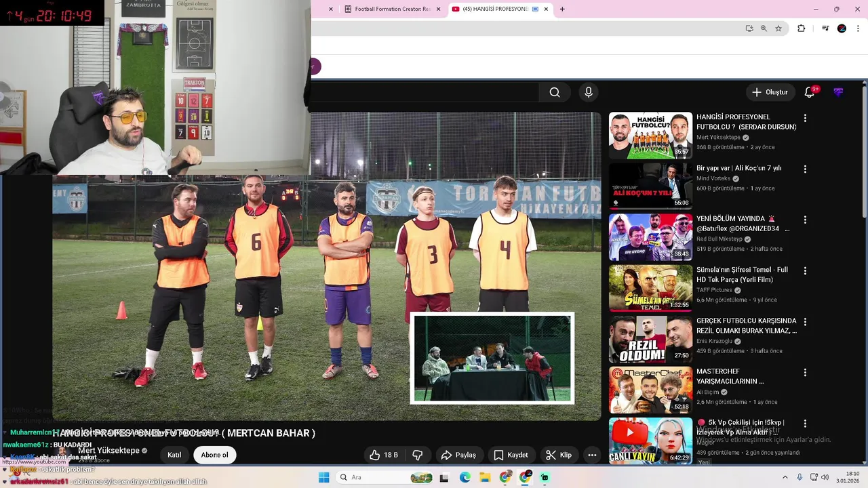This screenshot has width=868, height=488.
Task: Click the system tray microphone icon
Action: click(800, 477)
